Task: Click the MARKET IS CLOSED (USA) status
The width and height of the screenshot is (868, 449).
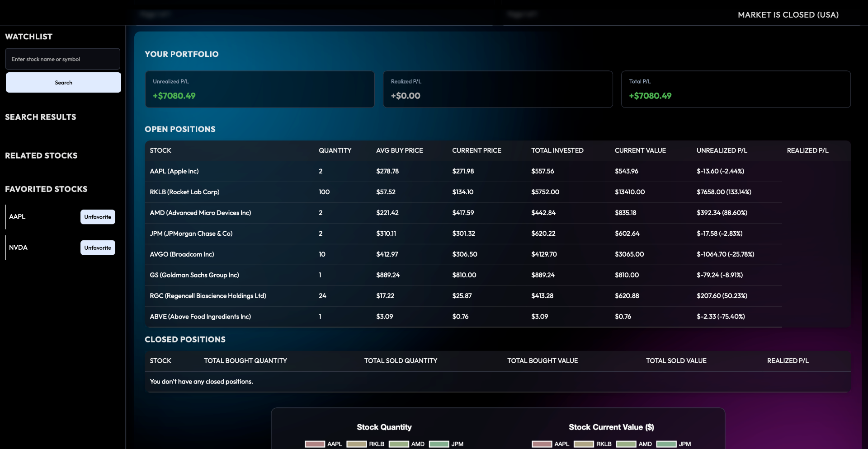Action: point(788,15)
